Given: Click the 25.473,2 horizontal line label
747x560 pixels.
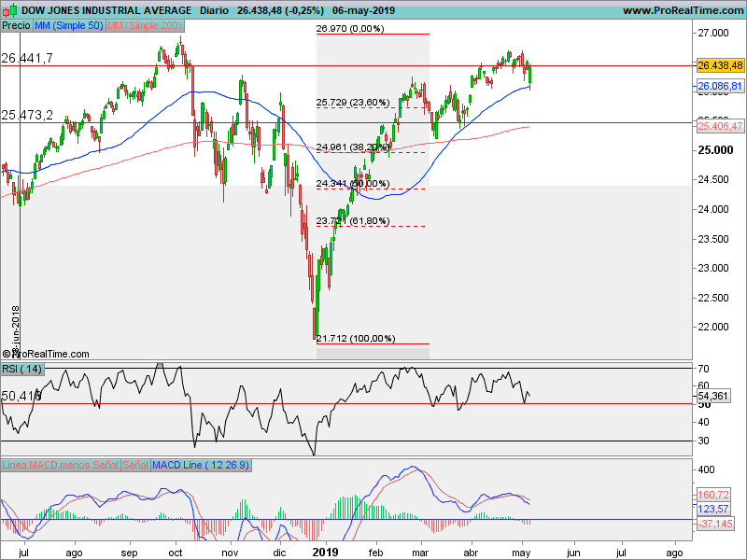Looking at the screenshot, I should (27, 115).
